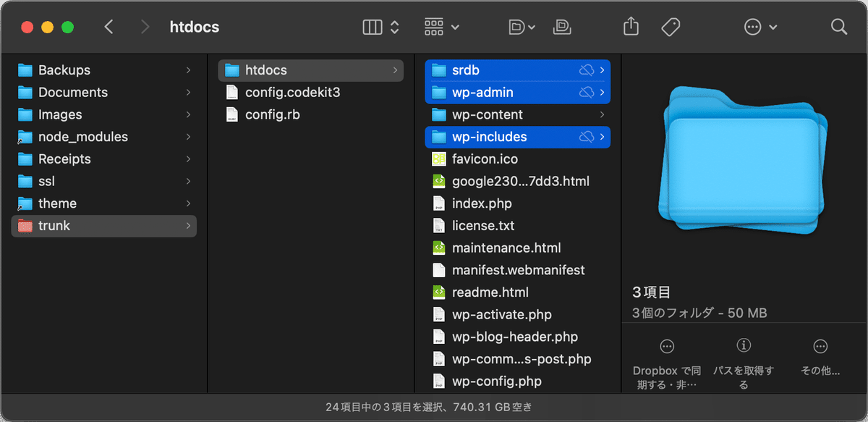This screenshot has height=422, width=868.
Task: Open the ellipsis action menu dropdown
Action: 760,27
